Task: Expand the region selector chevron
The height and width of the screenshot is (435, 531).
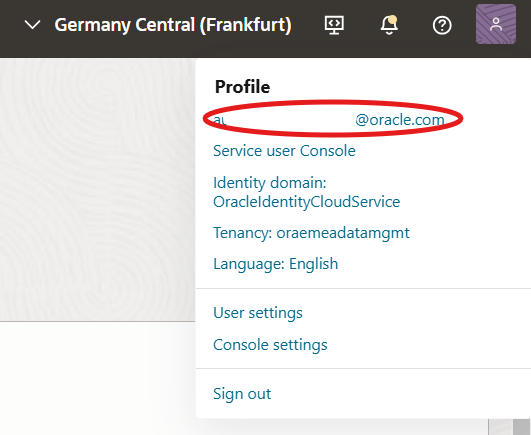Action: (x=33, y=25)
